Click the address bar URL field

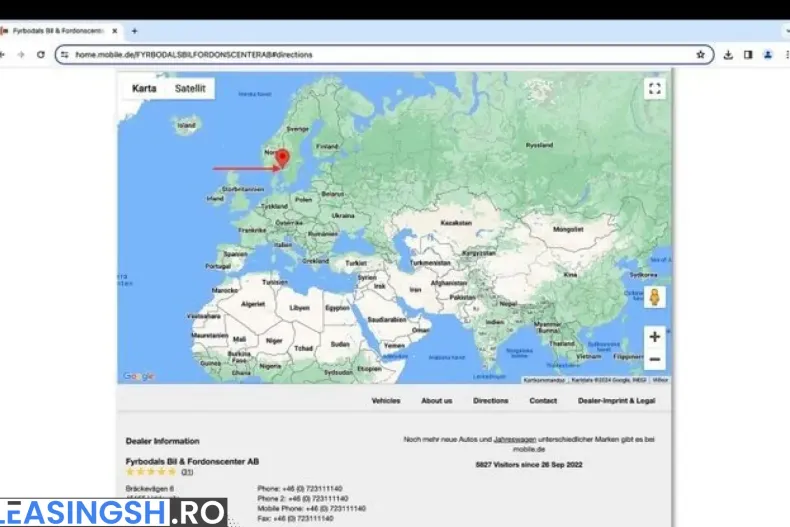(380, 54)
